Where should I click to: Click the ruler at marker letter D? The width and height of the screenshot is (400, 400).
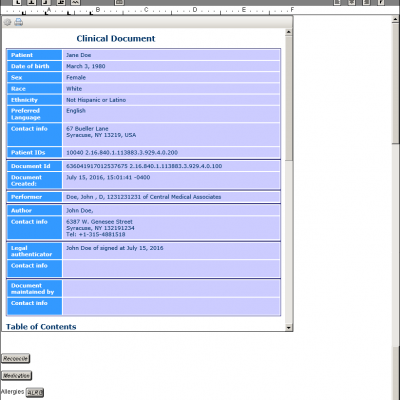195,10
